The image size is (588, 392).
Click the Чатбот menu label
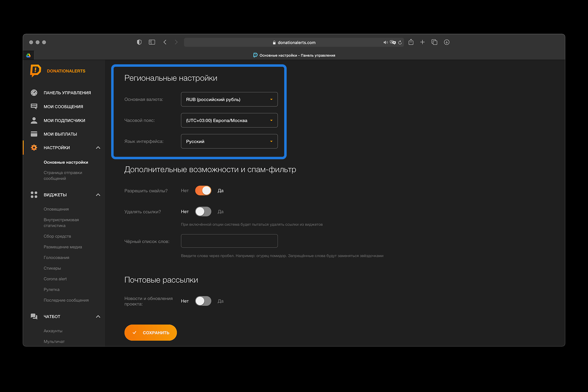coord(52,317)
